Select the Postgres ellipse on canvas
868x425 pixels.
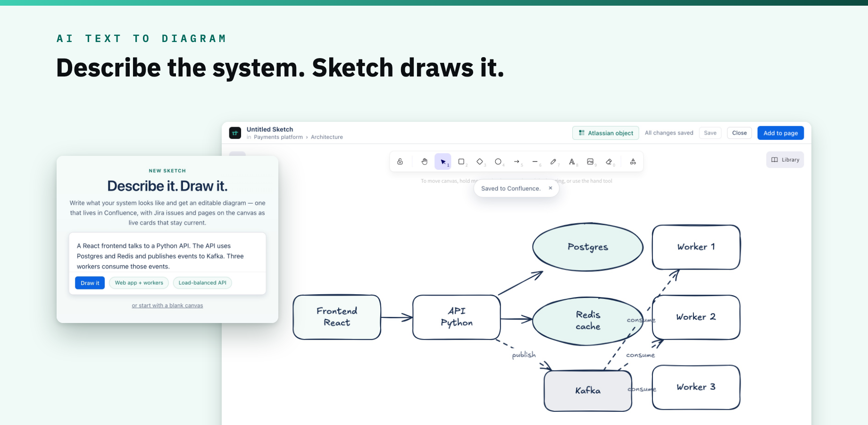coord(588,247)
